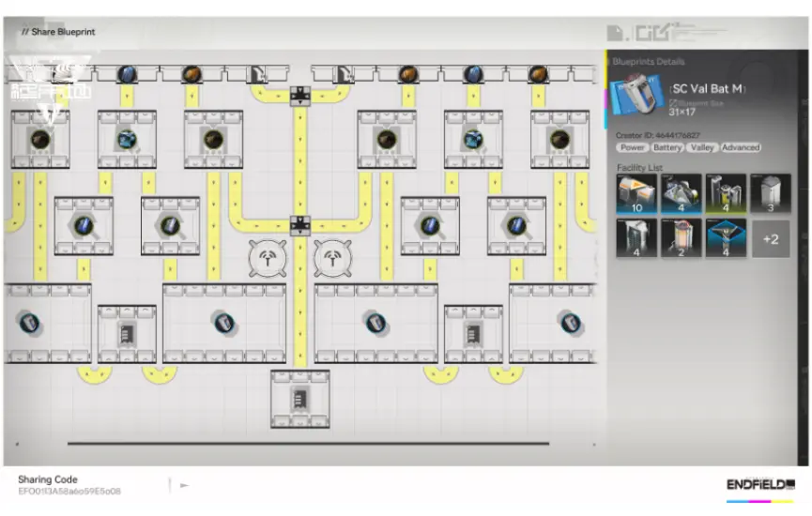Click the lower conveyor junction above relay towers

pos(299,224)
